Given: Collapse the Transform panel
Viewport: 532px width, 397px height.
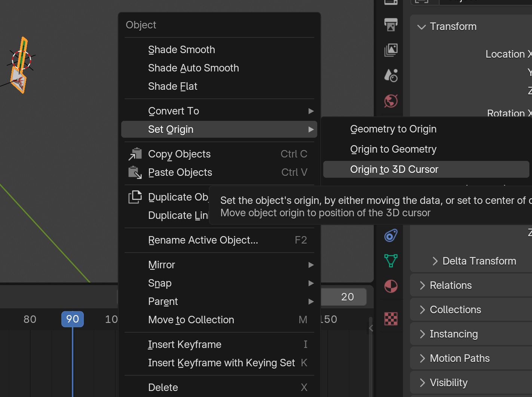Looking at the screenshot, I should 422,27.
